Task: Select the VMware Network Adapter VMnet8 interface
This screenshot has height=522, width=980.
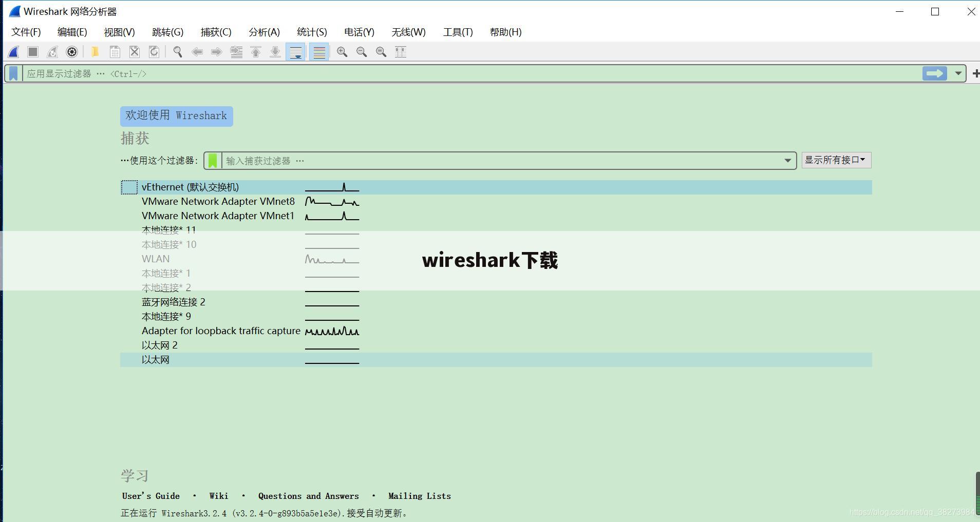Action: pos(496,202)
